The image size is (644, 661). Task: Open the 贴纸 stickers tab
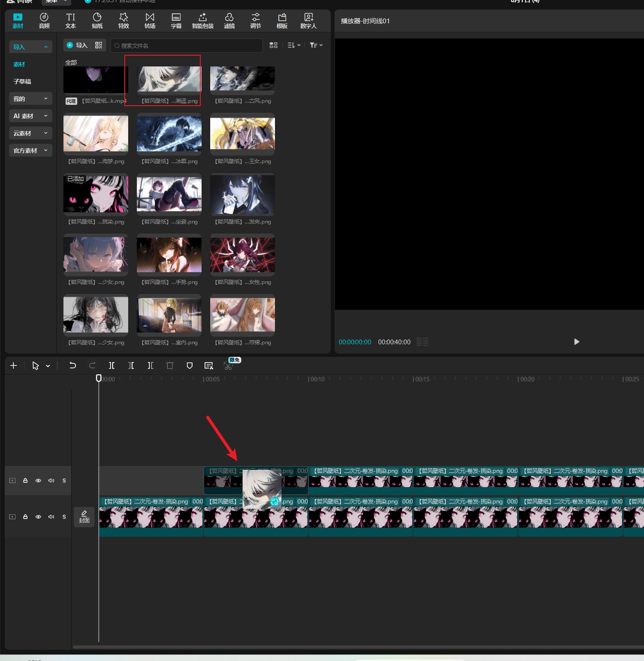point(97,20)
